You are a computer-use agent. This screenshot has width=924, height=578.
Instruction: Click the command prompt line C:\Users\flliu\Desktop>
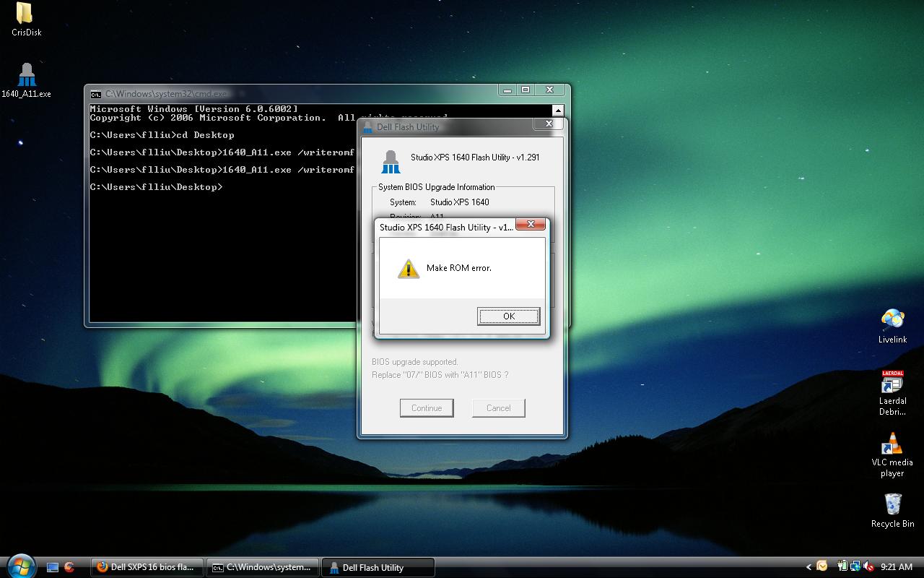click(157, 187)
